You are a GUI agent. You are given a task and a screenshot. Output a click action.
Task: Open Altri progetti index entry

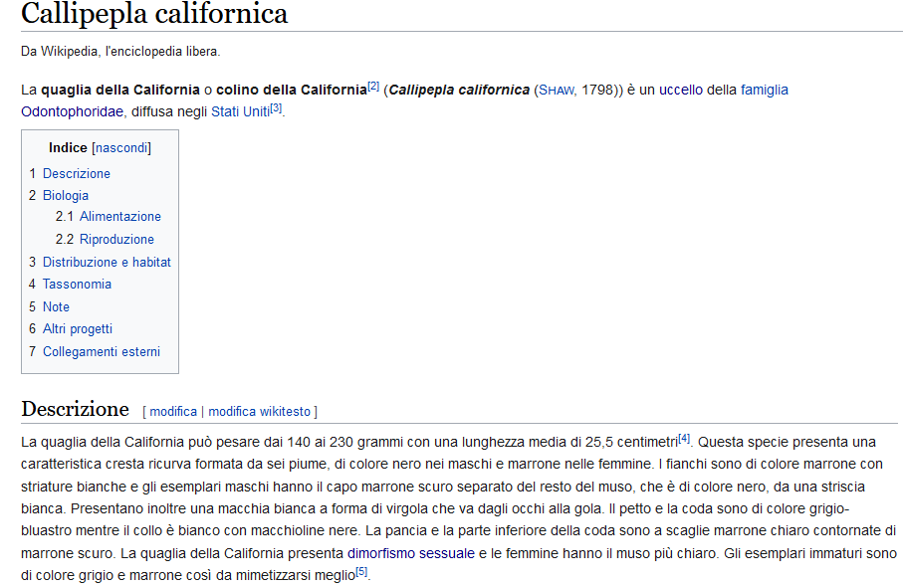point(77,328)
